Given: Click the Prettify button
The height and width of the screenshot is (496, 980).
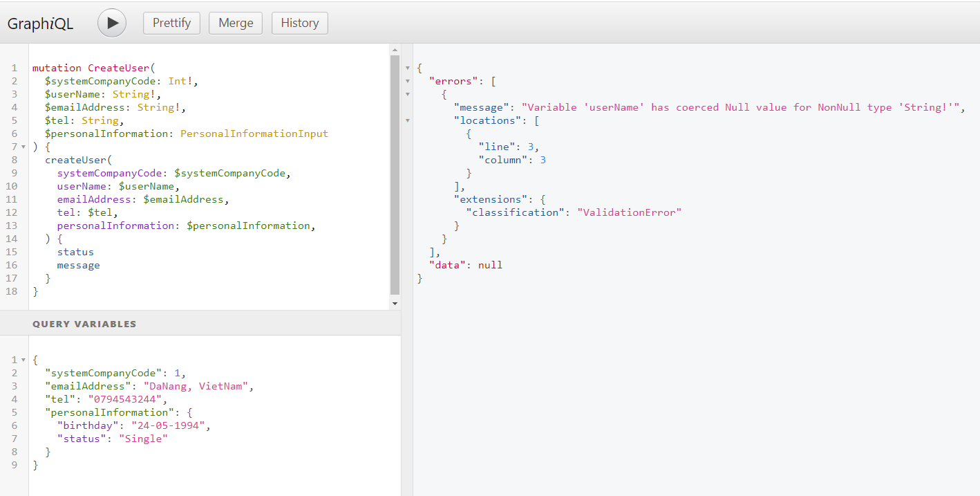Looking at the screenshot, I should coord(171,23).
